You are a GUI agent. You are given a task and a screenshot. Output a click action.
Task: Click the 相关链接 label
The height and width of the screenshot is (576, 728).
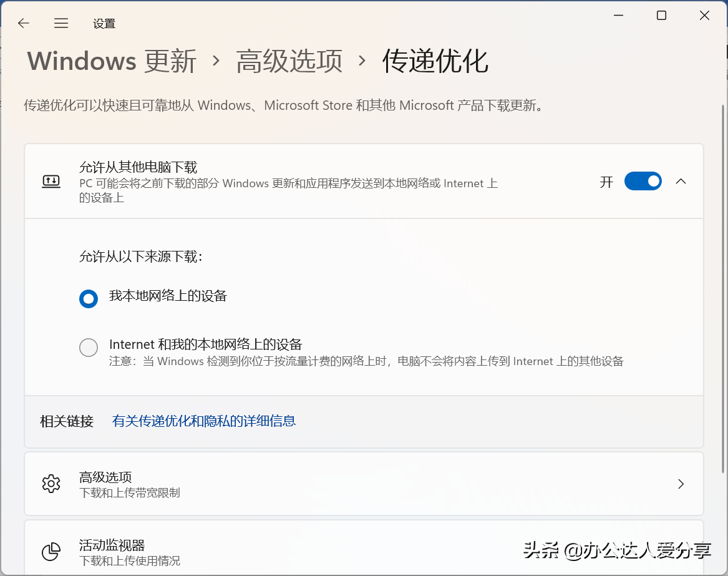[67, 421]
